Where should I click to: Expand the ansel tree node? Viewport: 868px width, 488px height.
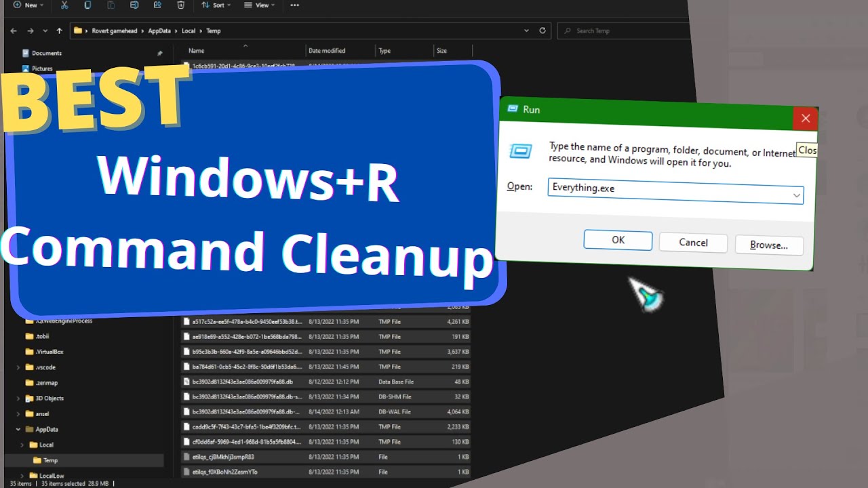coord(18,413)
